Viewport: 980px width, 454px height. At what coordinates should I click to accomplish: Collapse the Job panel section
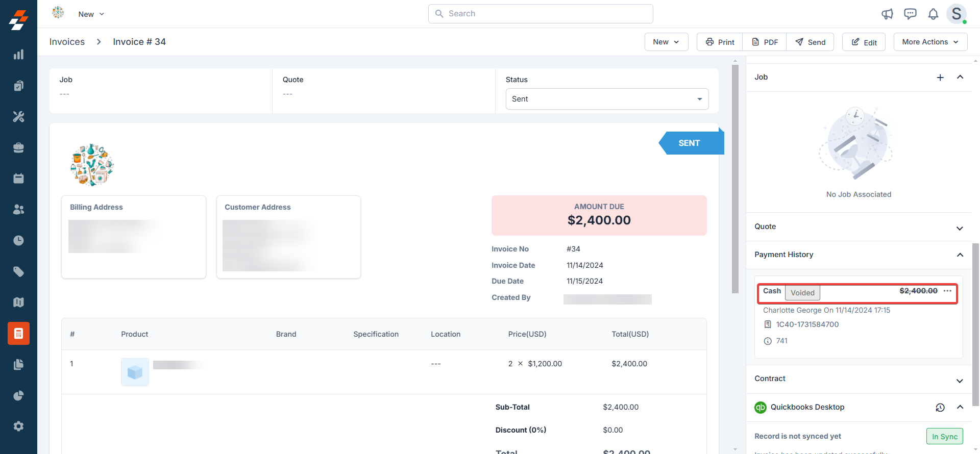pyautogui.click(x=960, y=77)
